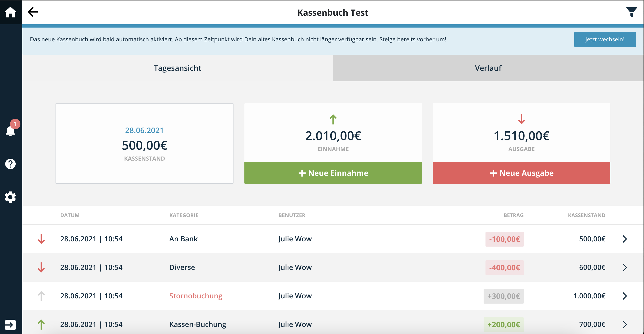This screenshot has height=334, width=644.
Task: Click the BETRAG column header
Action: (x=513, y=215)
